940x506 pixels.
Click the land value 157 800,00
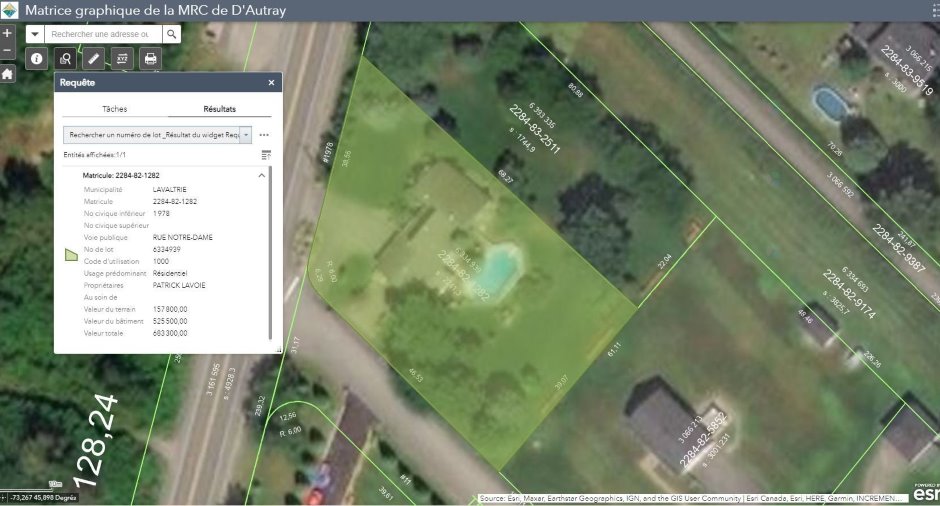tap(170, 309)
